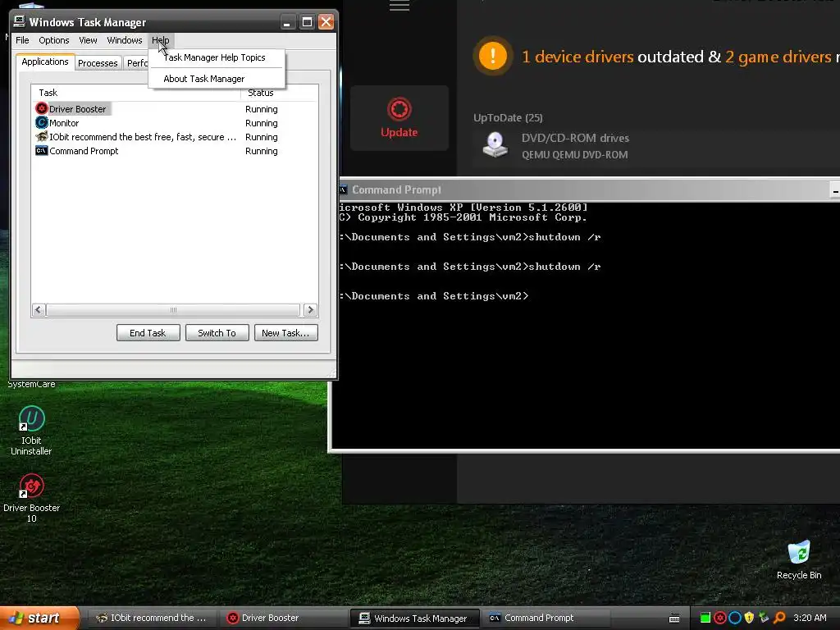Click the Task column header
This screenshot has height=630, width=840.
point(137,93)
